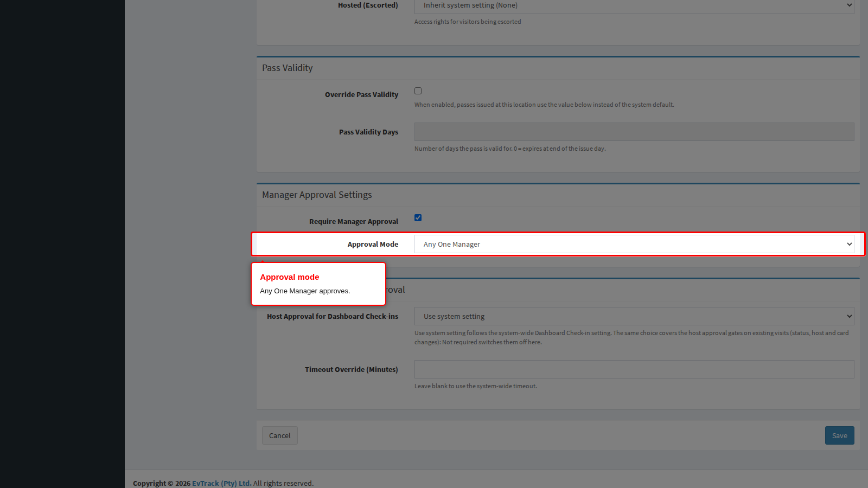The width and height of the screenshot is (868, 488).
Task: Click 'Access rights for visitors being escorted' hint
Action: (468, 22)
